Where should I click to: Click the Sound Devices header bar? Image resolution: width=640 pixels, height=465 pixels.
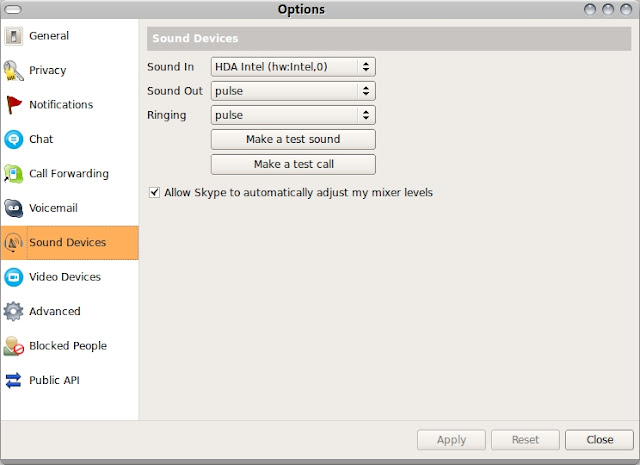click(389, 39)
